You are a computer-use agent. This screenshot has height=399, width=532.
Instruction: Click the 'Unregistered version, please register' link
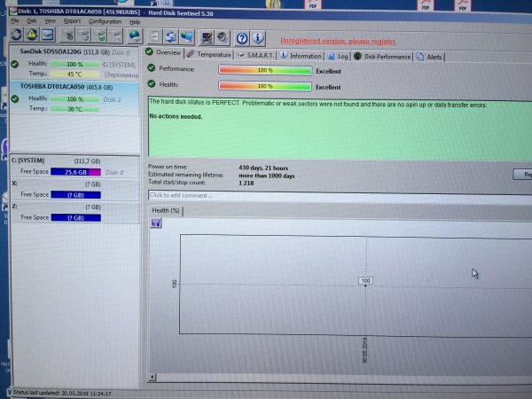338,41
